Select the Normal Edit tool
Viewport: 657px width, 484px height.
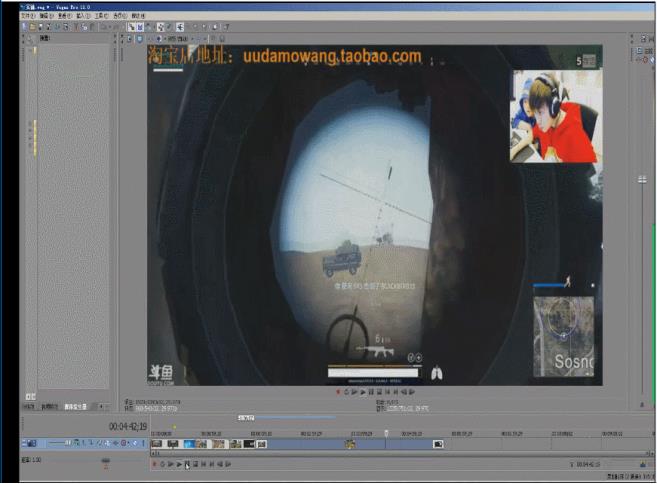[x=180, y=27]
